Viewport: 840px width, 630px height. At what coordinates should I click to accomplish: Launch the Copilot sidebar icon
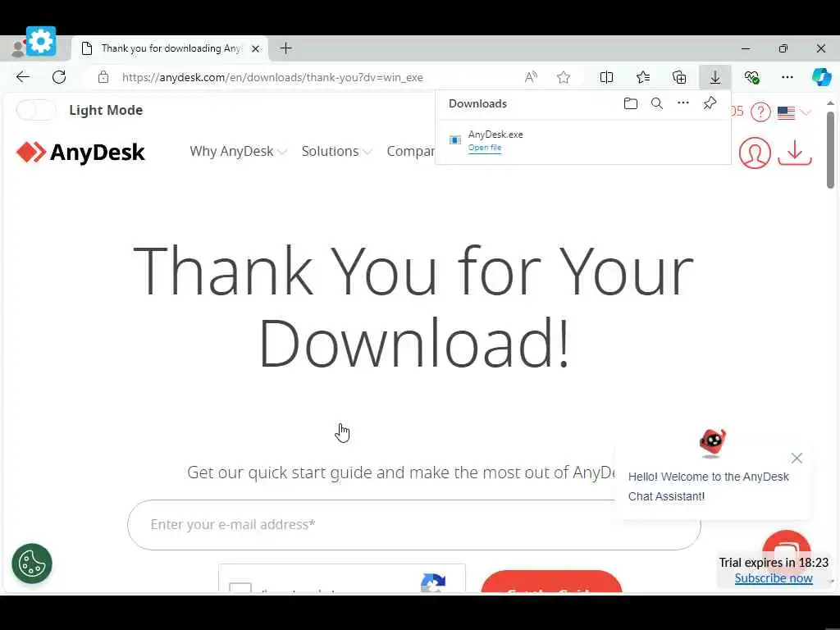(x=821, y=77)
